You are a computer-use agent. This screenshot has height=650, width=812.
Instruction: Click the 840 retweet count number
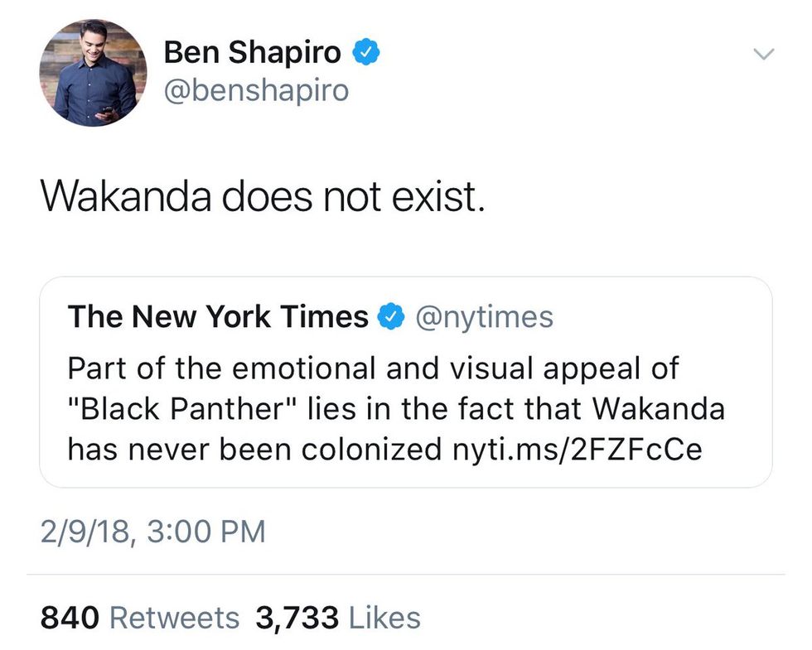point(70,618)
